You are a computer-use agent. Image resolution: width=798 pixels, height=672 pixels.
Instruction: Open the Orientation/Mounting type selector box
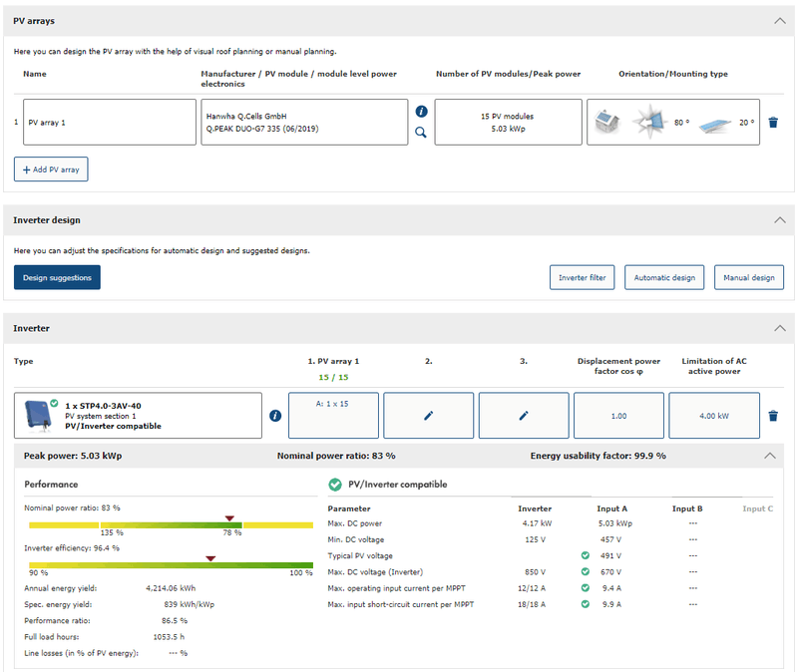(673, 123)
